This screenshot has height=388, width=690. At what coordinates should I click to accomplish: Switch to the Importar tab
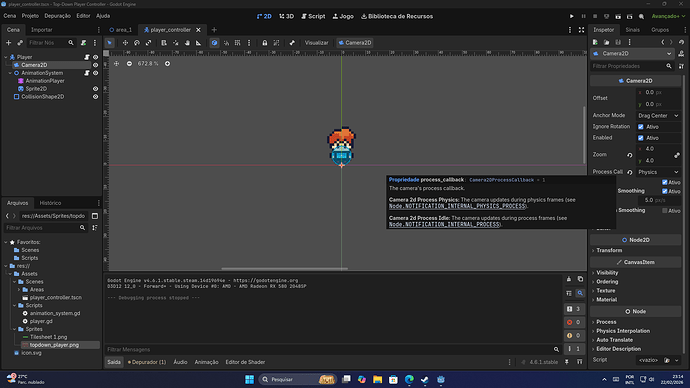(42, 30)
